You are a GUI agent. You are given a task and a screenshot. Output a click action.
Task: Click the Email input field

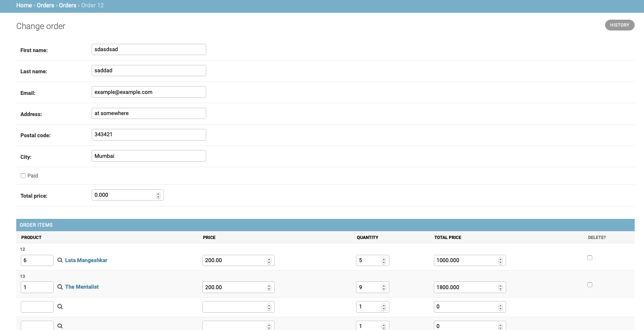point(149,92)
